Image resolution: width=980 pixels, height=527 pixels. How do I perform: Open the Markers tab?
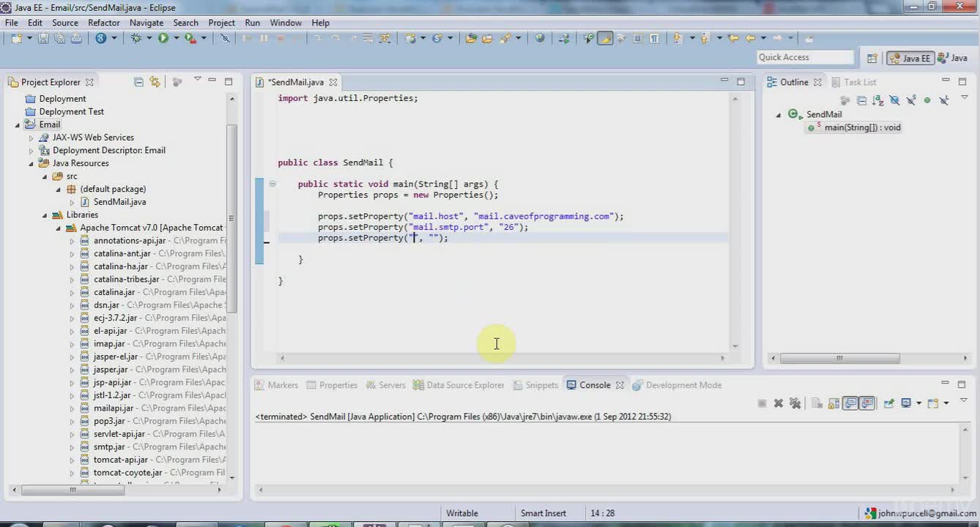click(x=276, y=385)
